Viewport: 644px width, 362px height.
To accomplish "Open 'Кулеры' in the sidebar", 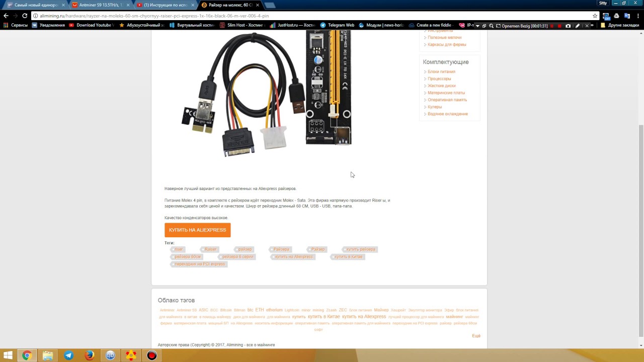I will 435,107.
